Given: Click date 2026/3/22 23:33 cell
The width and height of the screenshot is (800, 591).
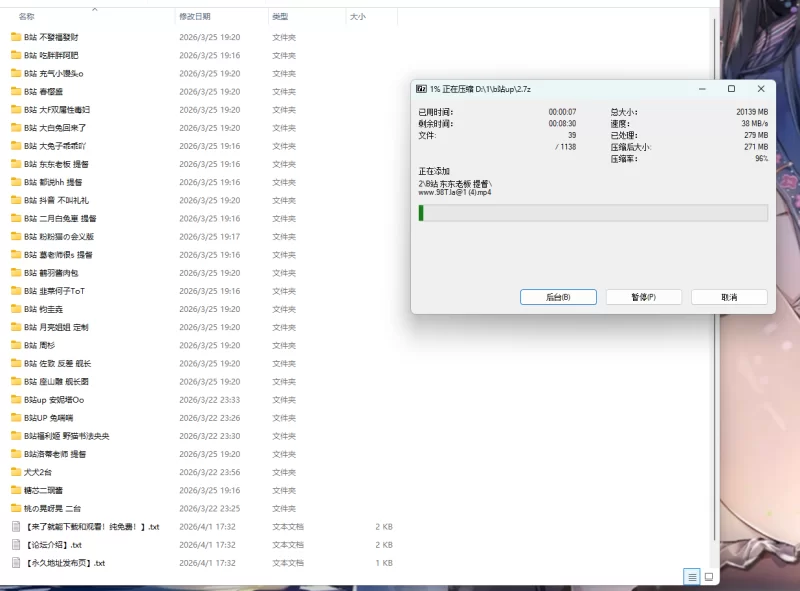Looking at the screenshot, I should pos(210,400).
